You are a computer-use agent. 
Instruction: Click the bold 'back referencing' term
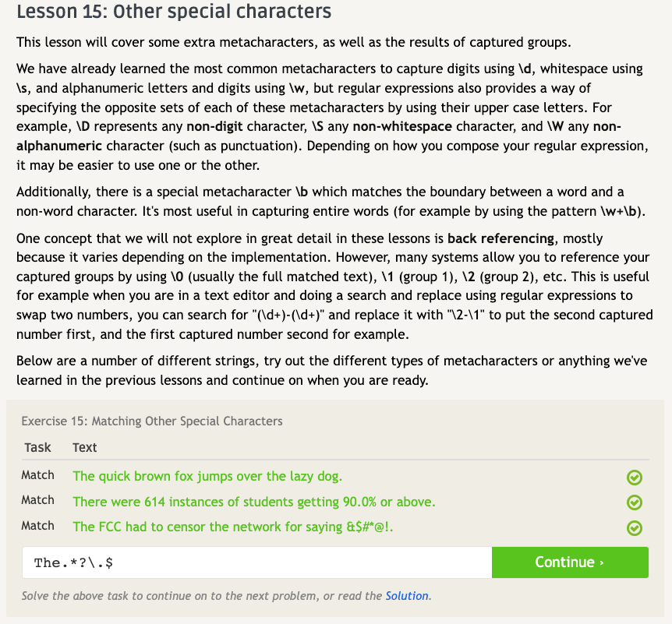click(504, 238)
